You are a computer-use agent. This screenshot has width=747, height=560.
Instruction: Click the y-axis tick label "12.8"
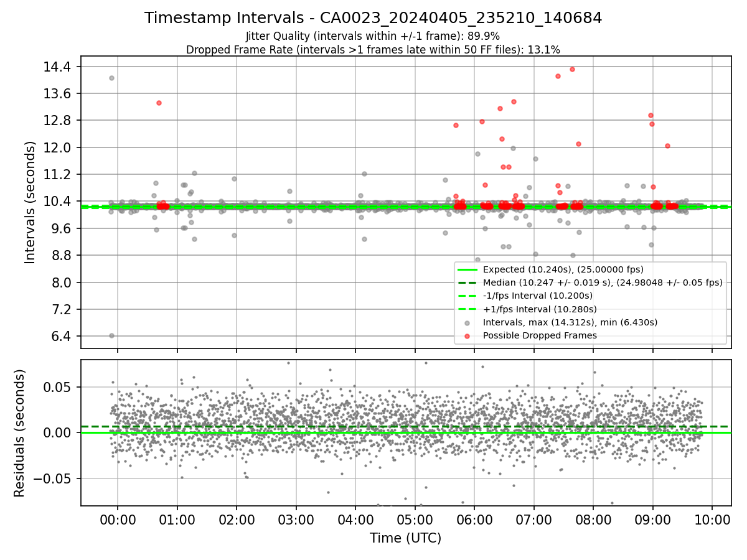[x=57, y=120]
